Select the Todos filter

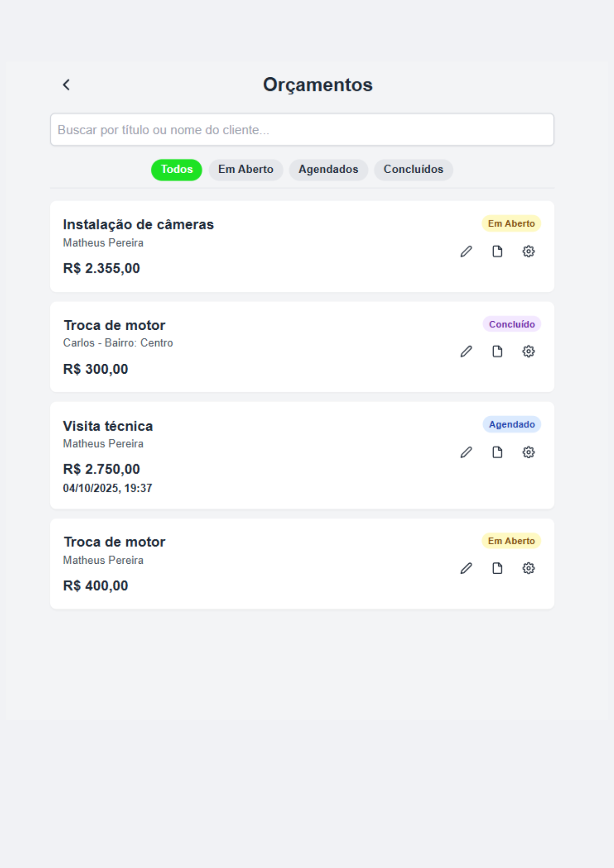pos(176,170)
